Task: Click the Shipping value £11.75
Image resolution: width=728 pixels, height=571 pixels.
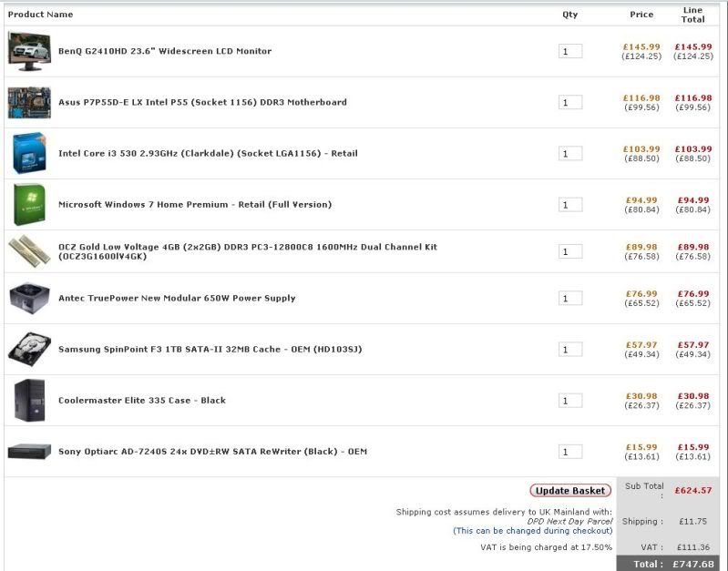Action: coord(692,521)
